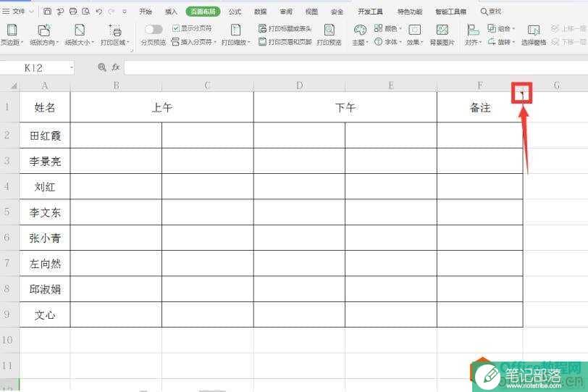Expand the Name Box dropdown arrow
588x392 pixels.
pyautogui.click(x=71, y=67)
